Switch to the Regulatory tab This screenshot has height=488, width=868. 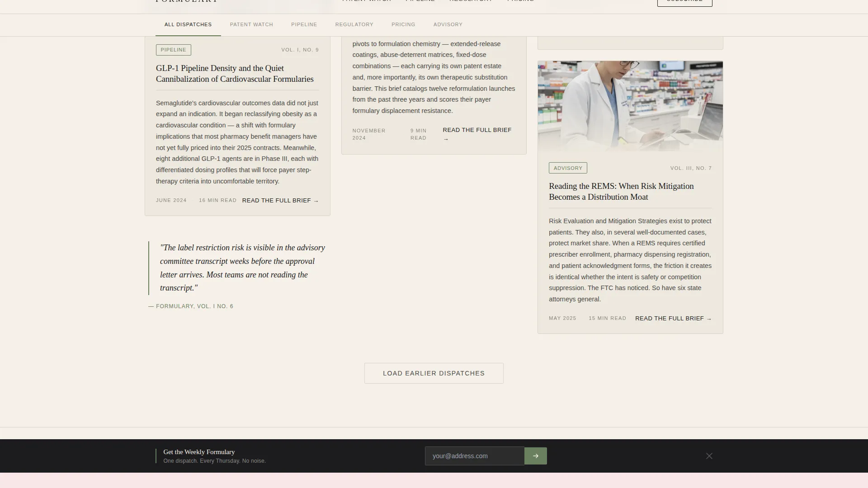pyautogui.click(x=354, y=25)
